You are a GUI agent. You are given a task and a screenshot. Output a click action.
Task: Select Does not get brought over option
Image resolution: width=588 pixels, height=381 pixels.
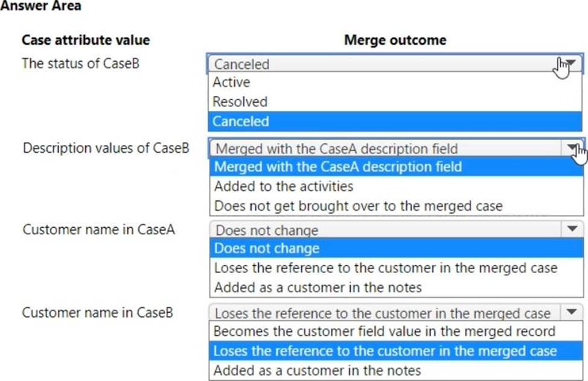(x=358, y=206)
